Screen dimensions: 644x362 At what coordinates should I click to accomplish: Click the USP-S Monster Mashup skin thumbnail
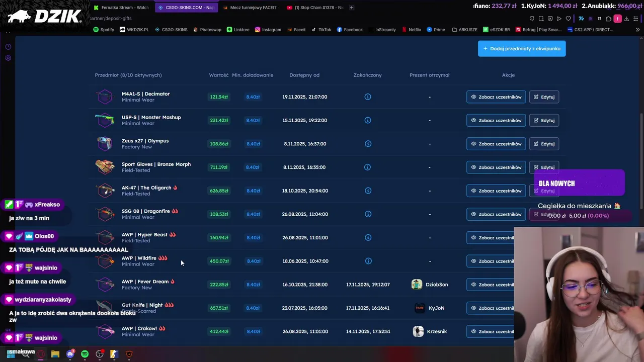[105, 120]
